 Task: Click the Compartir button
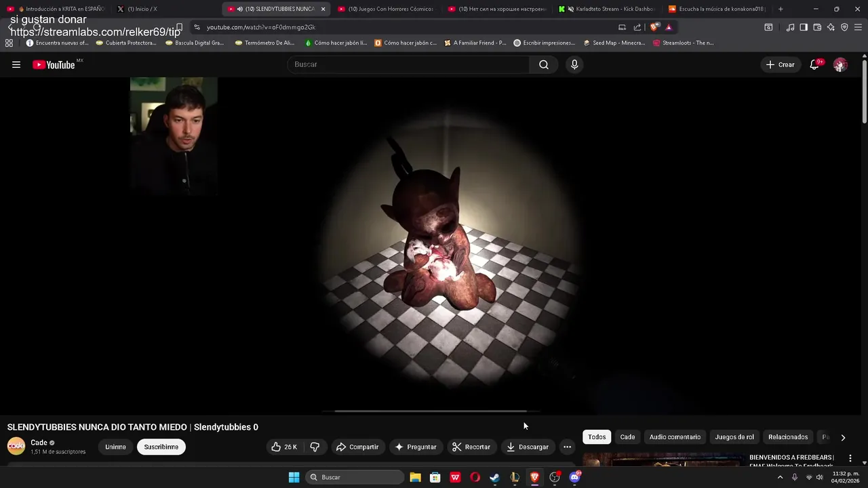pyautogui.click(x=357, y=447)
